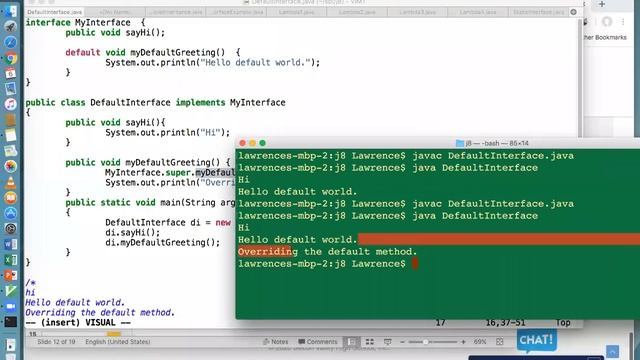640x360 pixels.
Task: Click 'javac DefaultInterface.java' first terminal line
Action: (x=493, y=156)
